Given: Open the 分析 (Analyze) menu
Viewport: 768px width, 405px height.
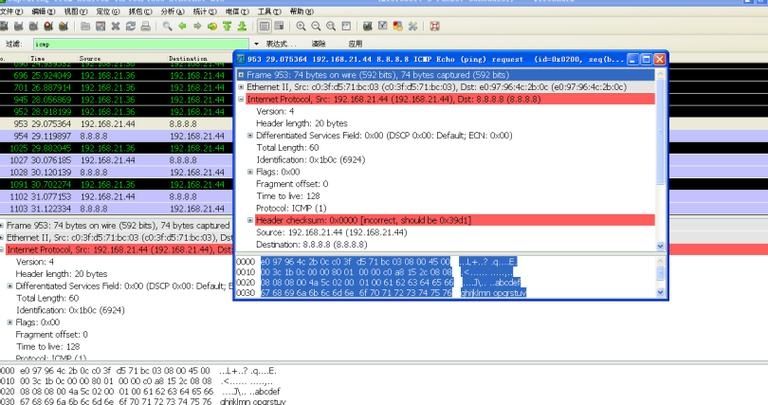Looking at the screenshot, I should (170, 11).
